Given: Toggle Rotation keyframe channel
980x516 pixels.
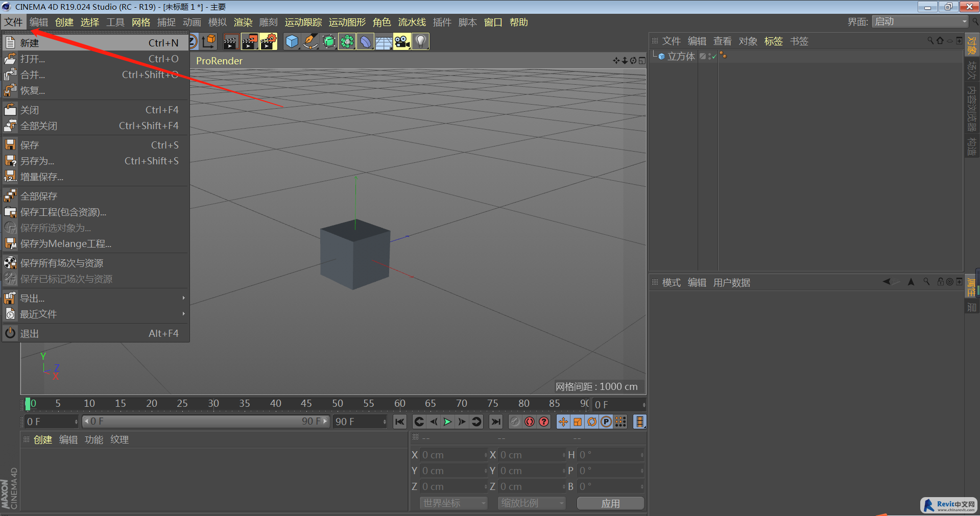Looking at the screenshot, I should (x=592, y=422).
